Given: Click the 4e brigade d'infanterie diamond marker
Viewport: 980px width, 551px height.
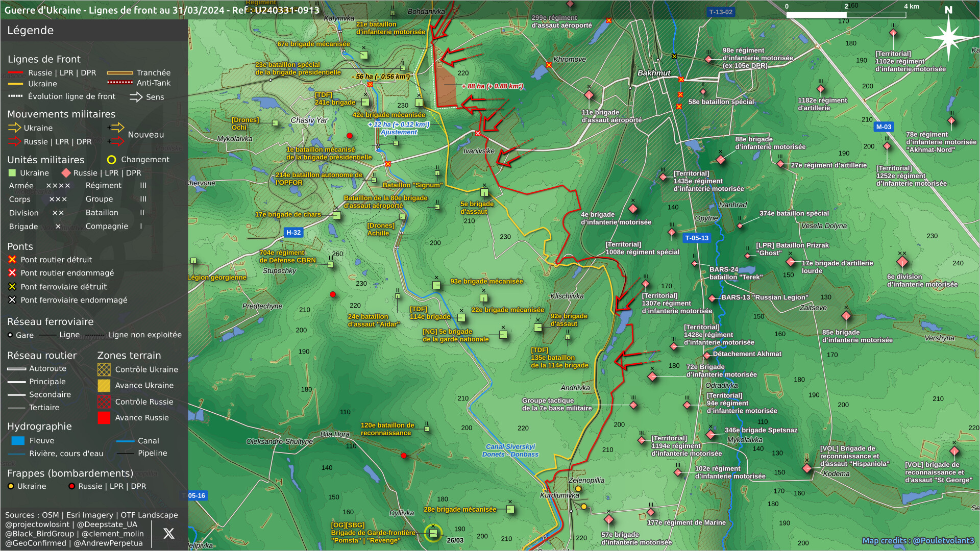Looking at the screenshot, I should pyautogui.click(x=633, y=209).
